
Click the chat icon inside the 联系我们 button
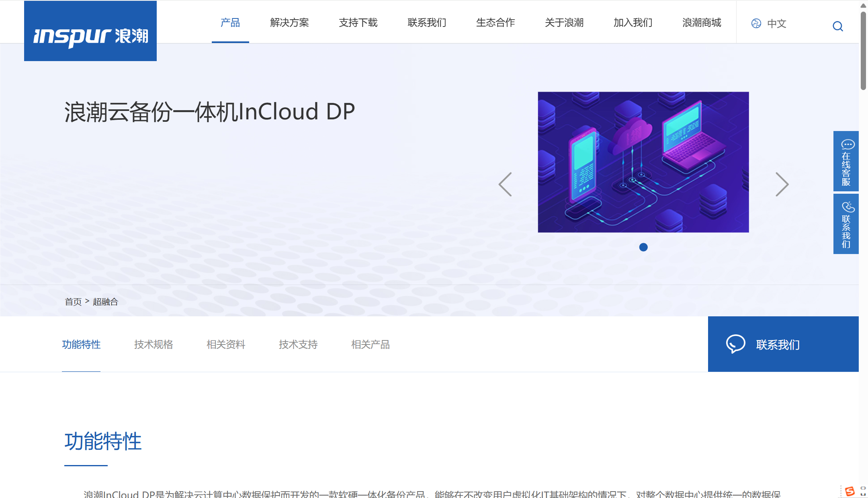click(x=736, y=344)
